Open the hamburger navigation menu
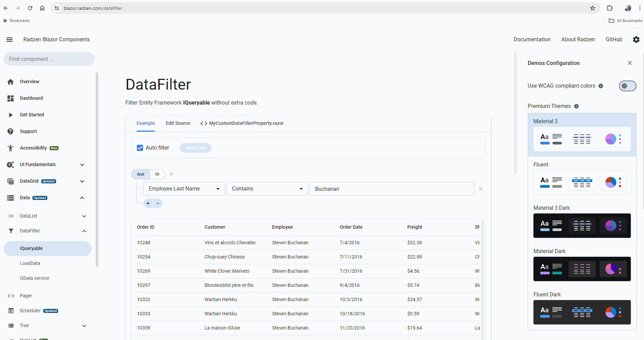Viewport: 644px width, 340px height. (x=9, y=40)
